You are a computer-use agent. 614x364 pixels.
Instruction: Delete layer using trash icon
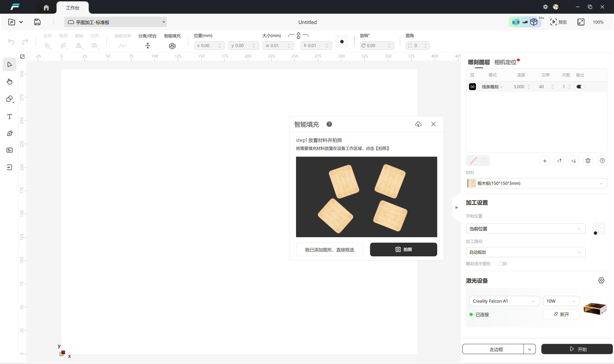click(x=588, y=161)
